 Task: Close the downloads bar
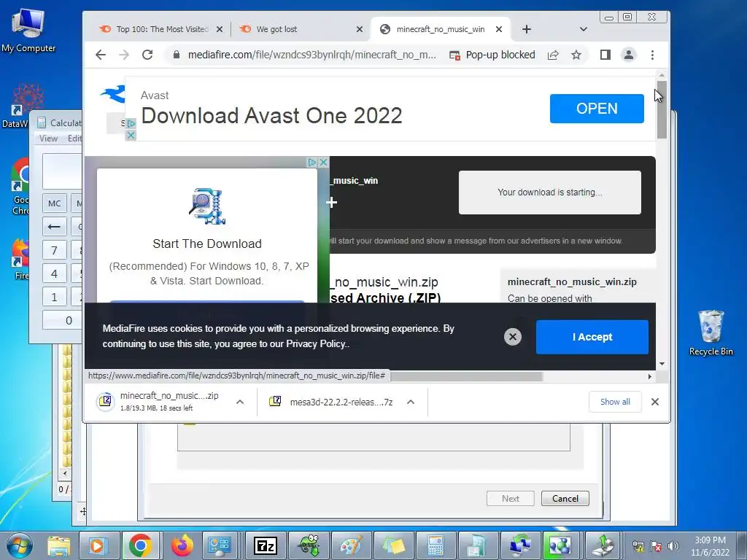(x=655, y=402)
